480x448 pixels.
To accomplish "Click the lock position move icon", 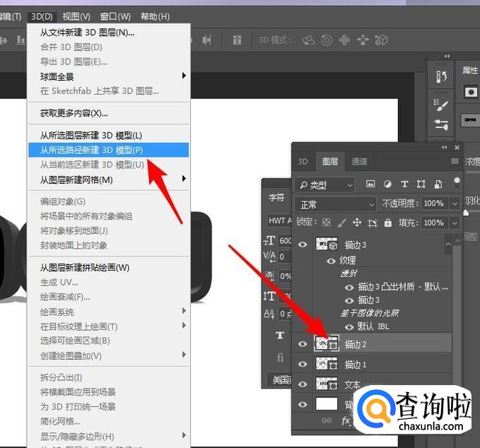I will (x=356, y=223).
